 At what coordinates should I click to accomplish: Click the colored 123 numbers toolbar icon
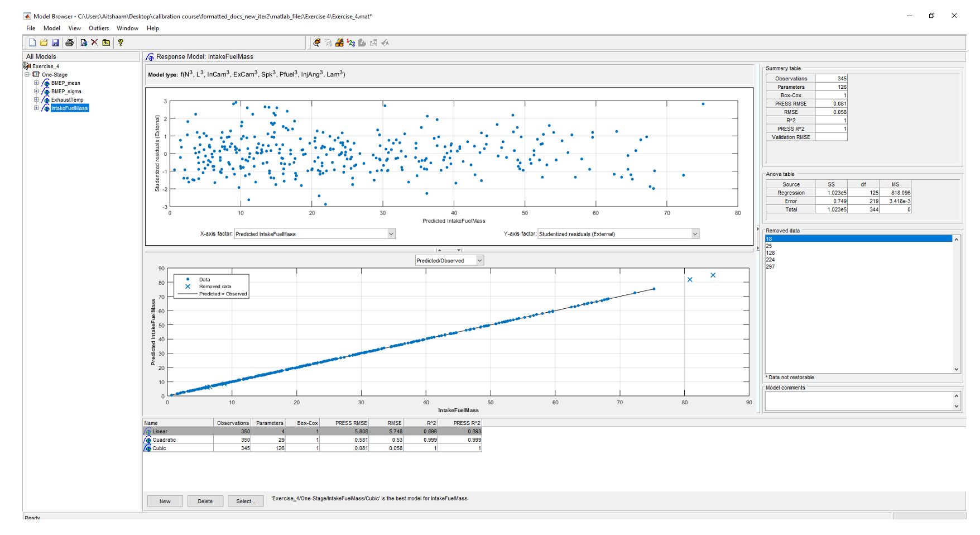tap(350, 42)
